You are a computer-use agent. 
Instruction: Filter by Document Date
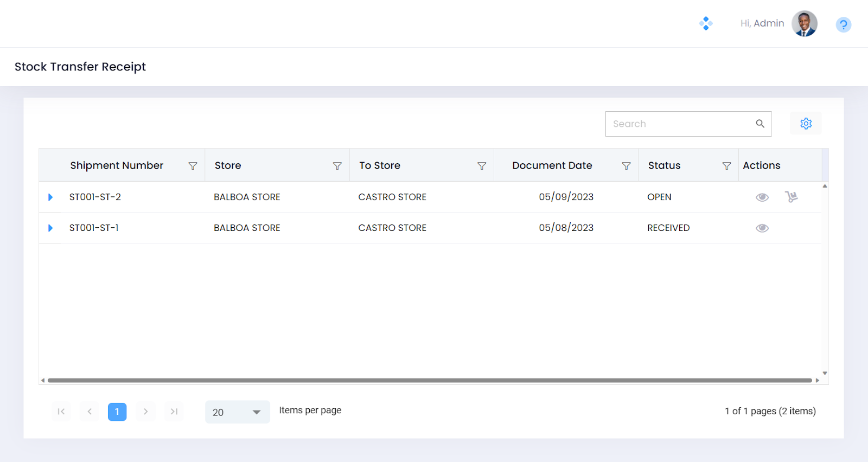pos(626,166)
